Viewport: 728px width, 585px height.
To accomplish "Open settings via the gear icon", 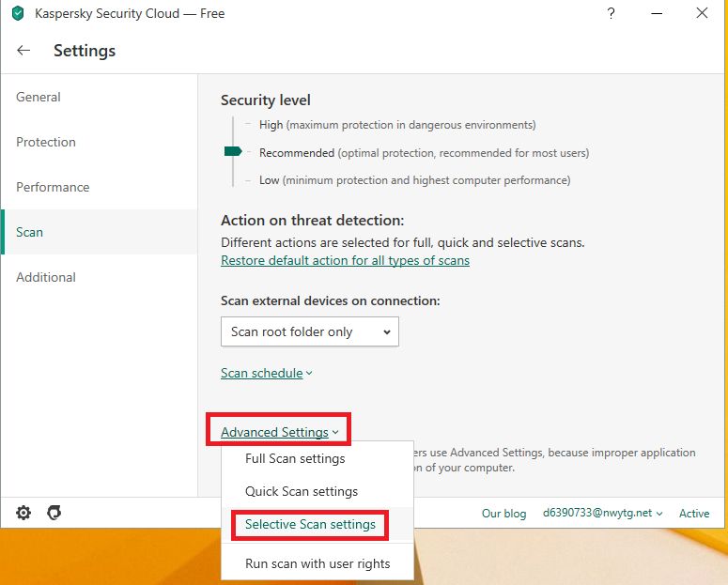I will click(23, 513).
